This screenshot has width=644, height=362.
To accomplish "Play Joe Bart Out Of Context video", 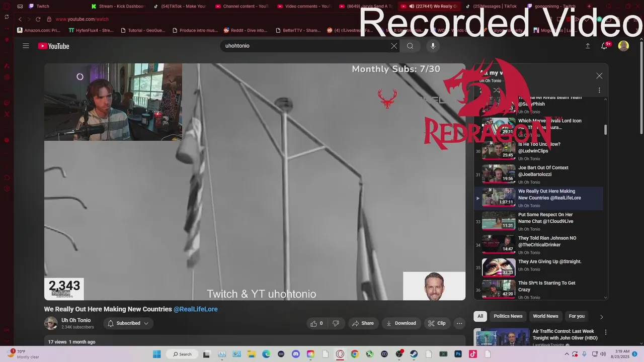I will pyautogui.click(x=538, y=174).
